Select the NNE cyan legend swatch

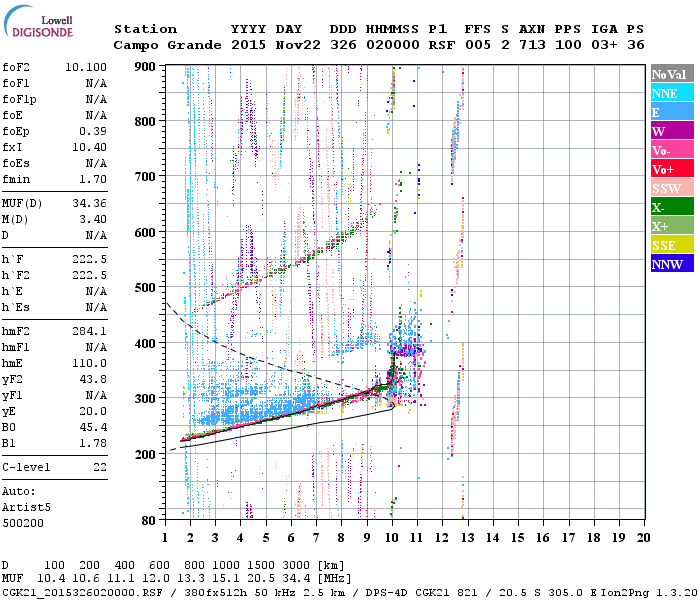click(672, 92)
